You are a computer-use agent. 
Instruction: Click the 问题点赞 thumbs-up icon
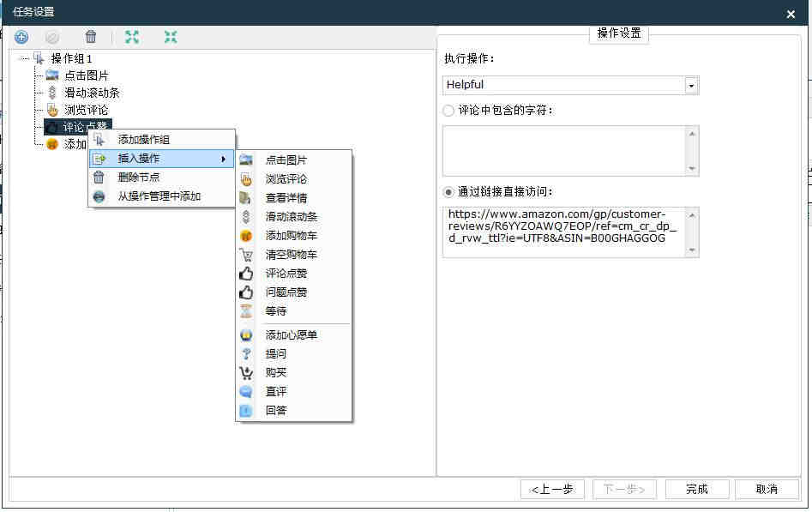coord(246,292)
